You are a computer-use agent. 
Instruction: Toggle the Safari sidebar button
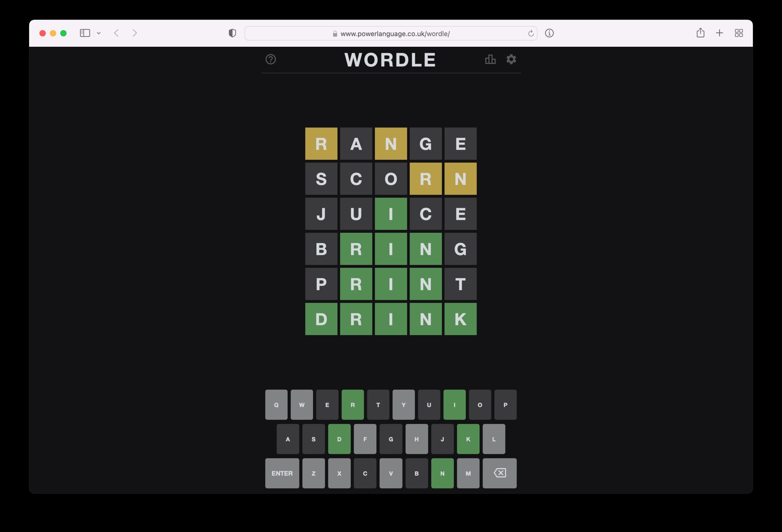coord(85,33)
